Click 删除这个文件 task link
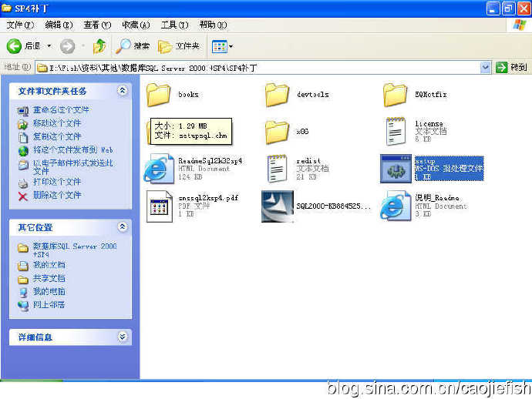This screenshot has width=532, height=399. pyautogui.click(x=57, y=195)
